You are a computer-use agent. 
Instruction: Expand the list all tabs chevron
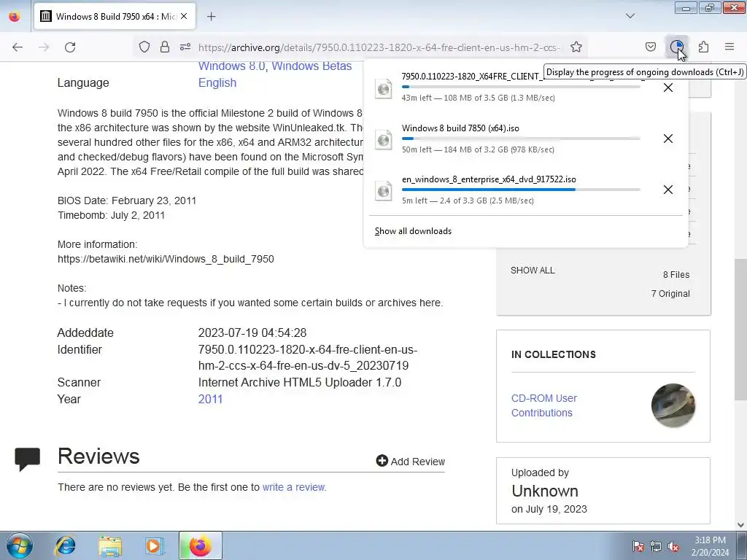630,16
